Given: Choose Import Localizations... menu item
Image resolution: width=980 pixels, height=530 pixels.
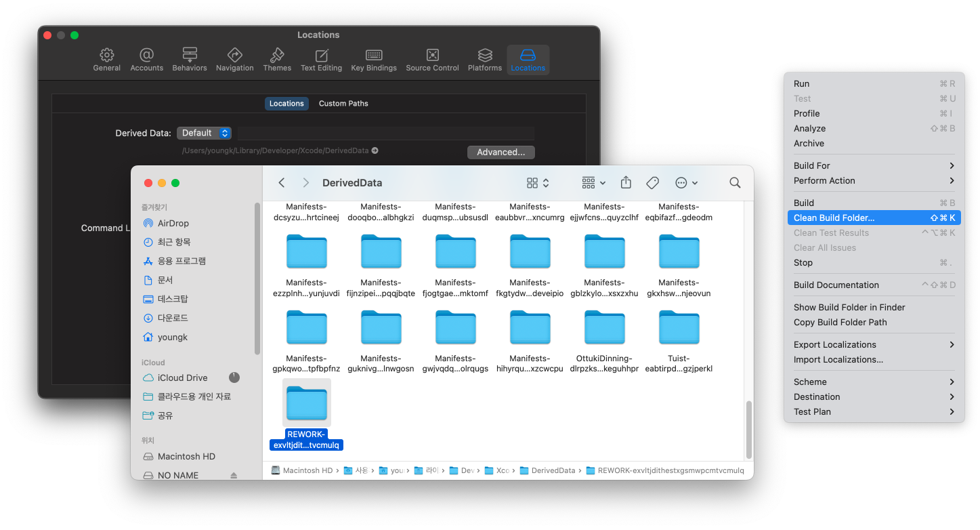Looking at the screenshot, I should point(874,359).
